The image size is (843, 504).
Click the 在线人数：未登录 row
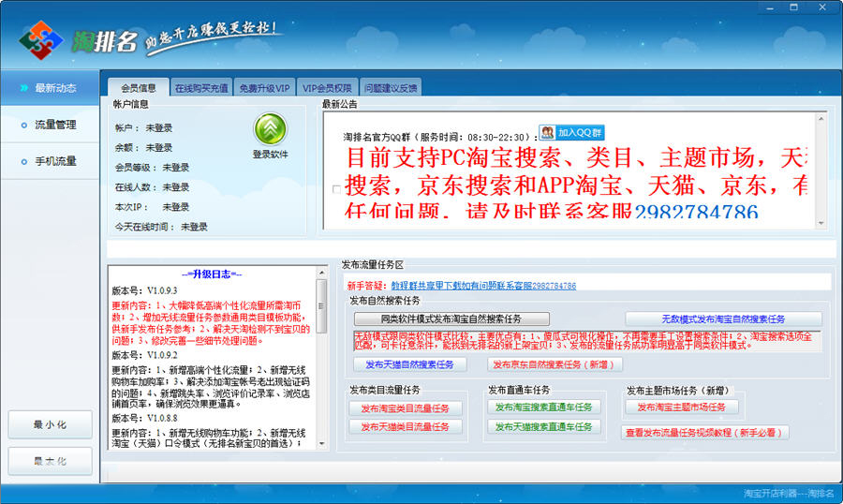pyautogui.click(x=152, y=187)
